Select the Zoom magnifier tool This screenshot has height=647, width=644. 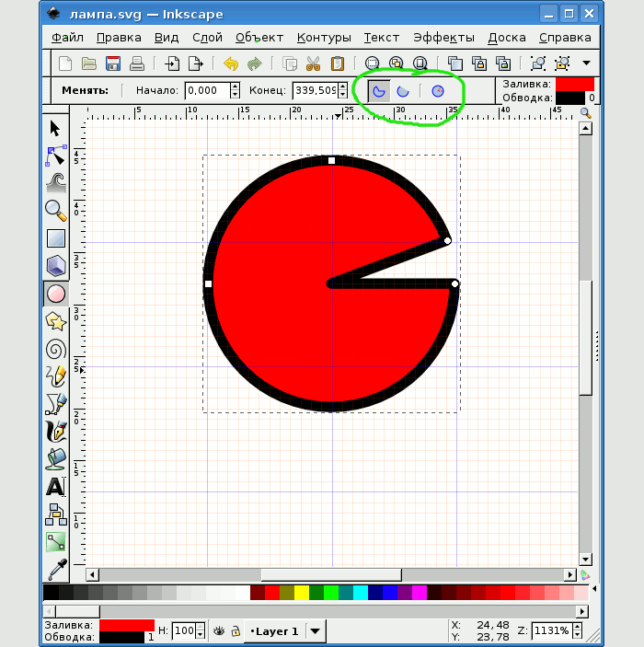point(56,211)
